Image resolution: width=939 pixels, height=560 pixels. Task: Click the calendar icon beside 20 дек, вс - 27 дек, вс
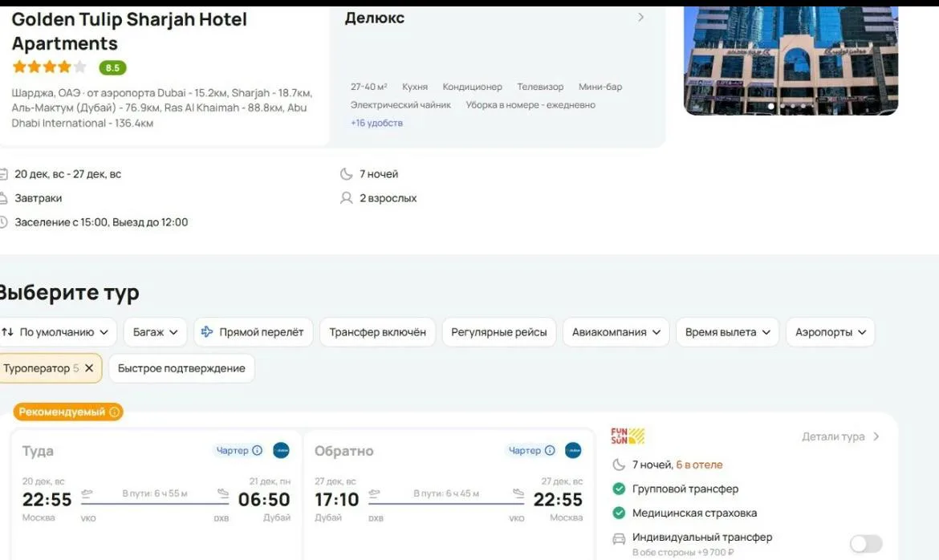point(3,174)
